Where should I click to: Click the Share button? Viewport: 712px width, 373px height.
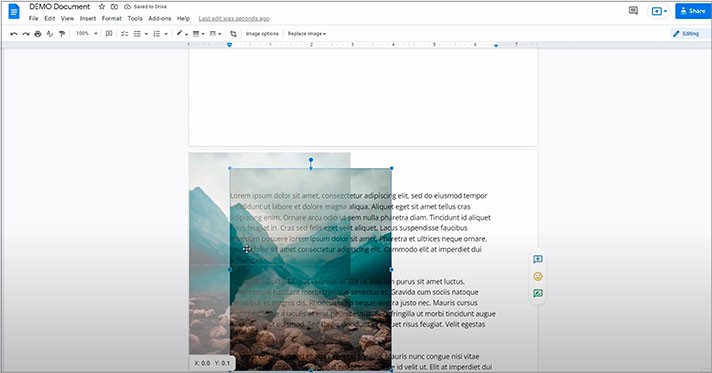pos(692,11)
